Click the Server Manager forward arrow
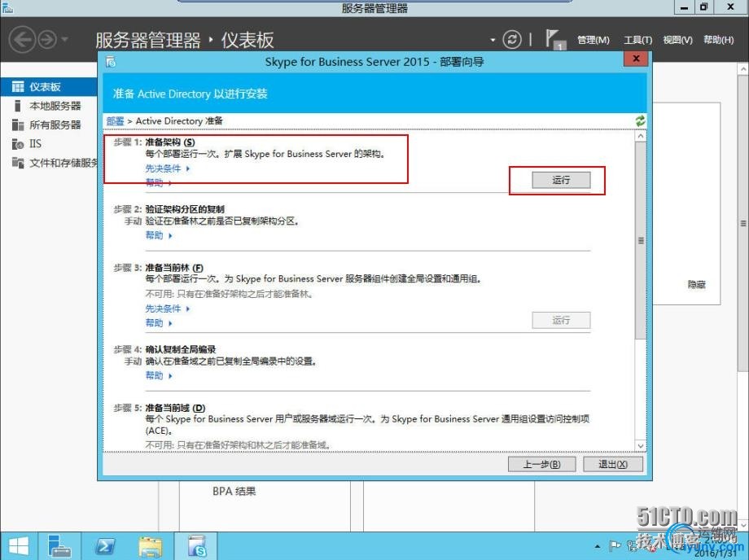Screen dimensions: 749x560 [47, 40]
